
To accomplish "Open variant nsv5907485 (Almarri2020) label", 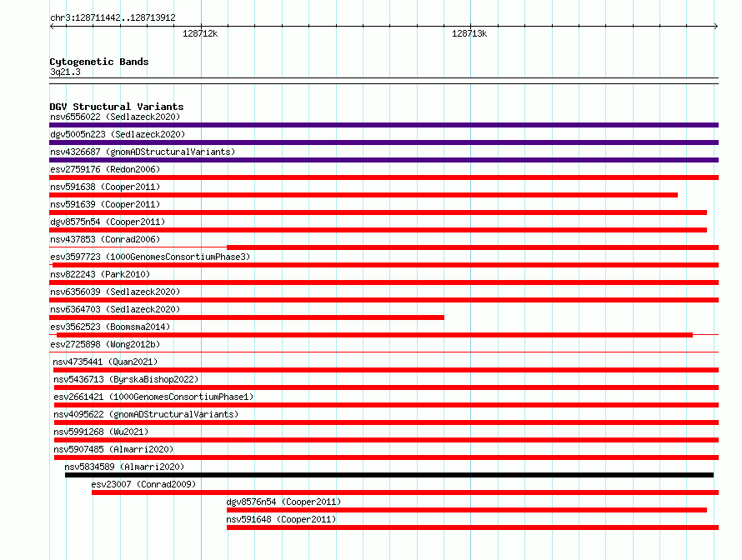I will 113,449.
